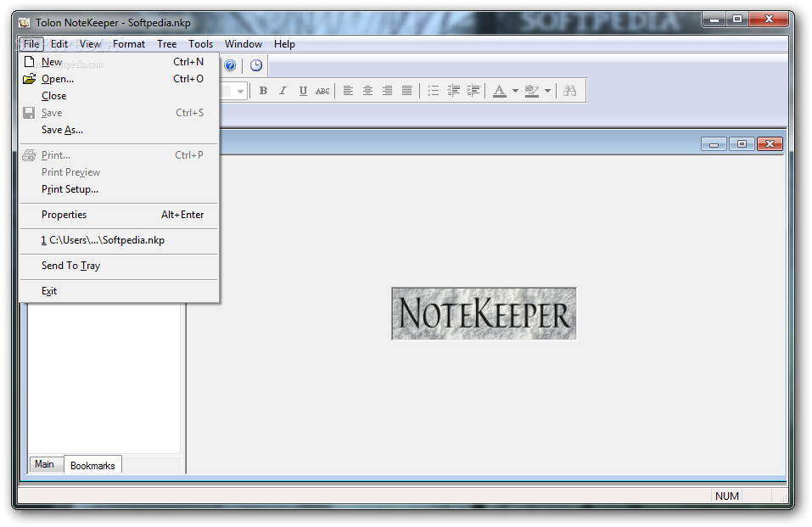Viewport: 812px width, 527px height.
Task: Open the Window menu
Action: click(x=244, y=44)
